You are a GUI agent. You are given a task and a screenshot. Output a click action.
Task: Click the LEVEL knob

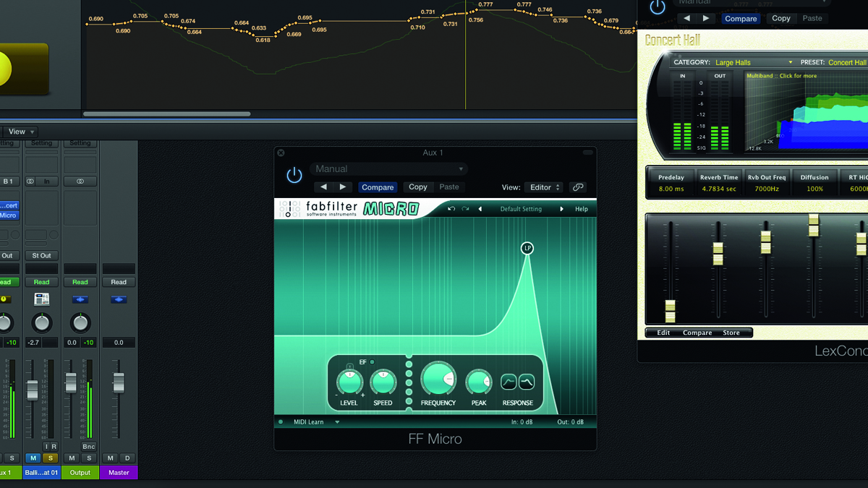(349, 381)
